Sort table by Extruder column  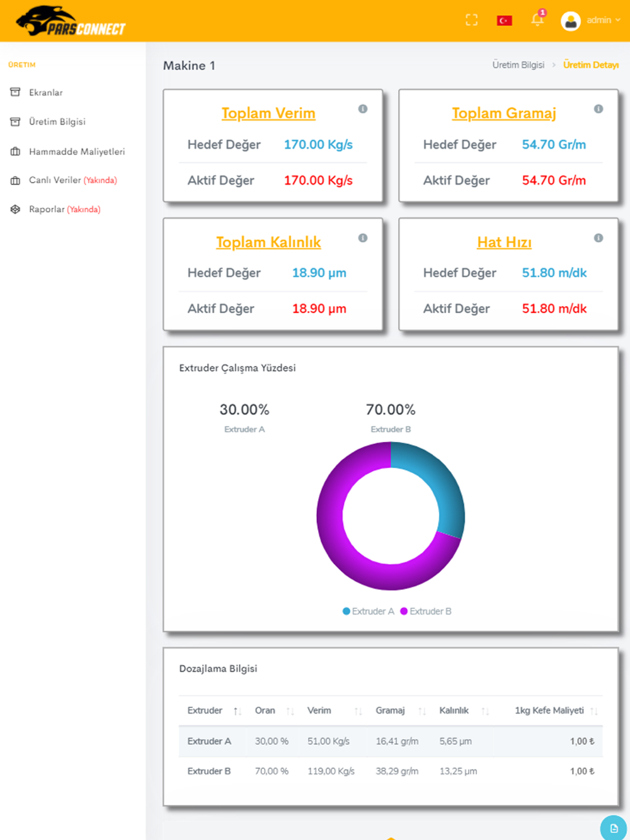click(x=214, y=711)
